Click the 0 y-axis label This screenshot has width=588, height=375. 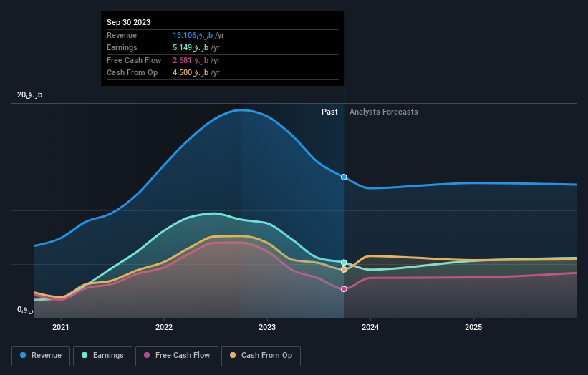pos(25,310)
